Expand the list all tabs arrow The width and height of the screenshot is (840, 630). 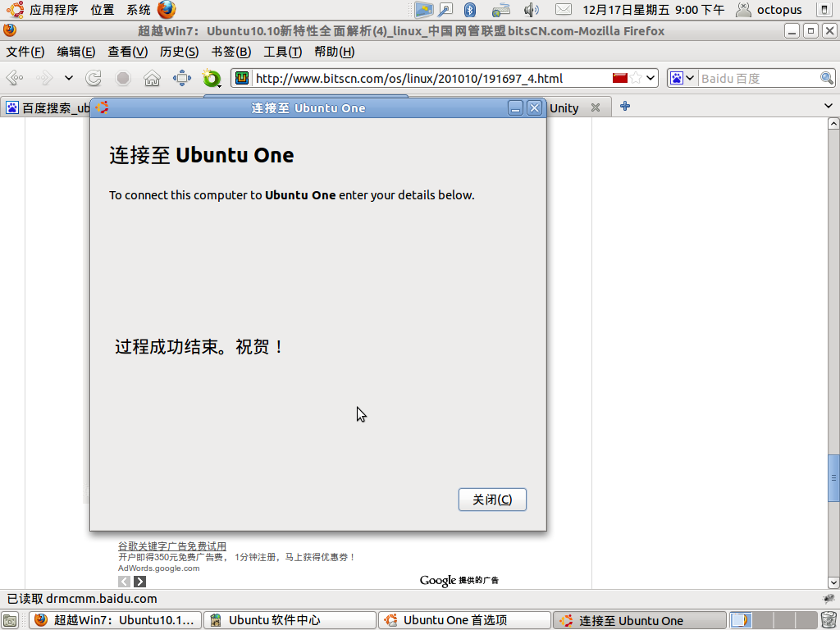pyautogui.click(x=829, y=106)
